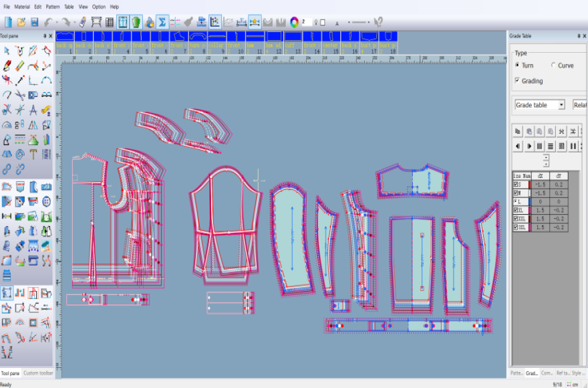Select the Turn radio button
Screen dimensions: 588x388
pos(517,66)
